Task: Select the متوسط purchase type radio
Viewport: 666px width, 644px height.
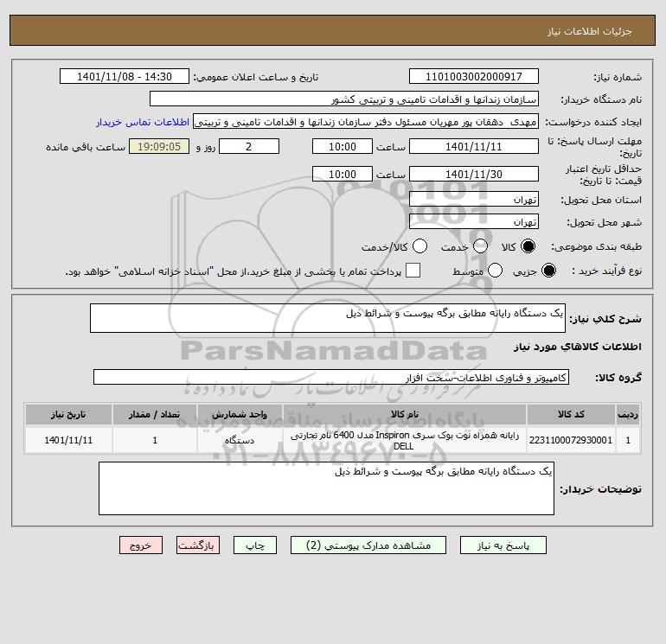Action: tap(496, 271)
